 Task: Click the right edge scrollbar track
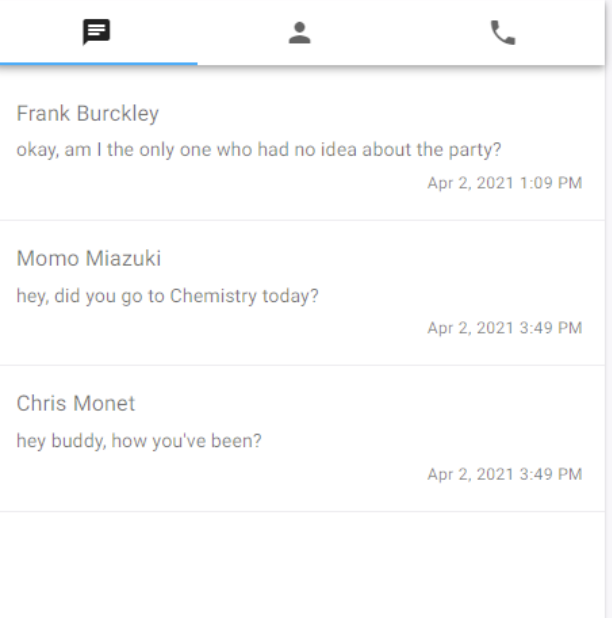(608, 309)
